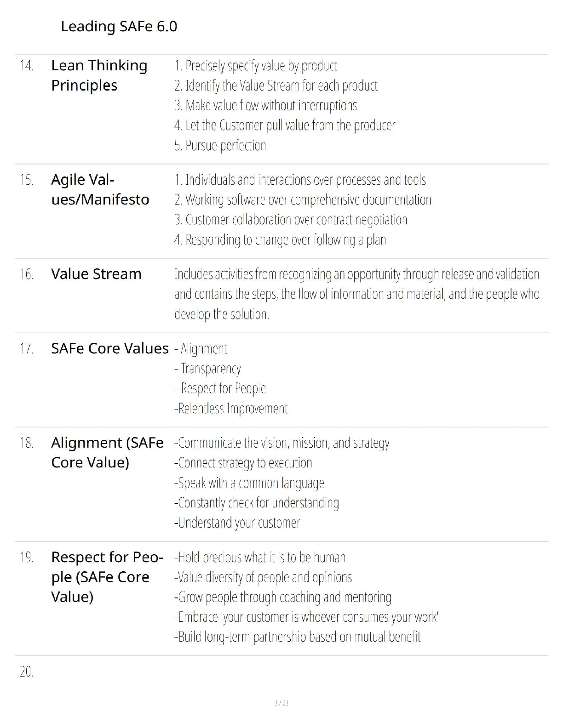This screenshot has width=563, height=728.
Task: Click the '3 / 23' page number footer
Action: pyautogui.click(x=281, y=703)
